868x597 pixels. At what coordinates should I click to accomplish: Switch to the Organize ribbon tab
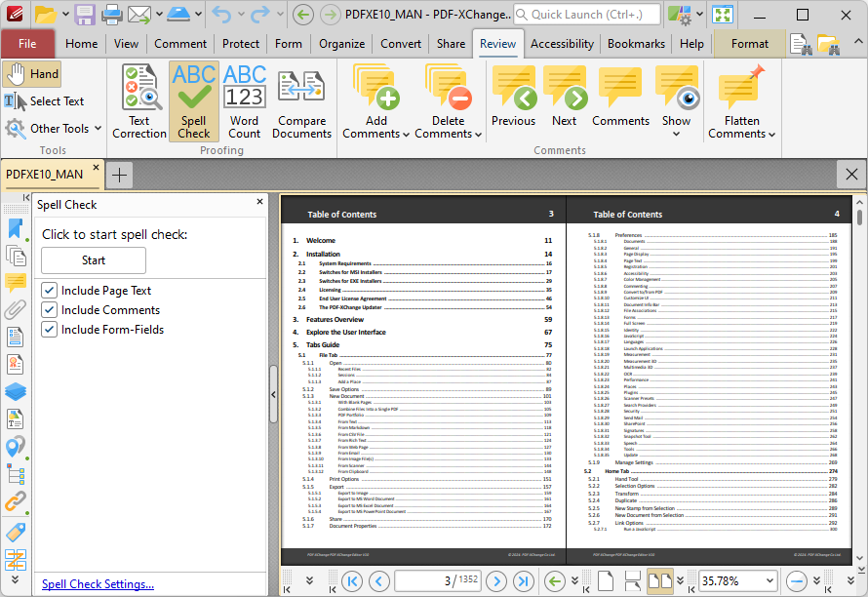pyautogui.click(x=341, y=44)
